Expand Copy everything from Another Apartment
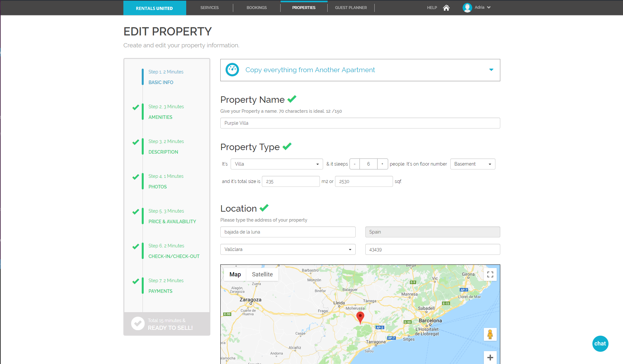Image resolution: width=623 pixels, height=364 pixels. [x=491, y=70]
